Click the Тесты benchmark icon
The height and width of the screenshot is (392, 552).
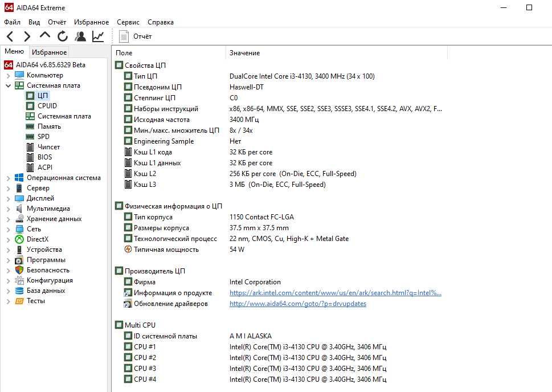(x=19, y=301)
